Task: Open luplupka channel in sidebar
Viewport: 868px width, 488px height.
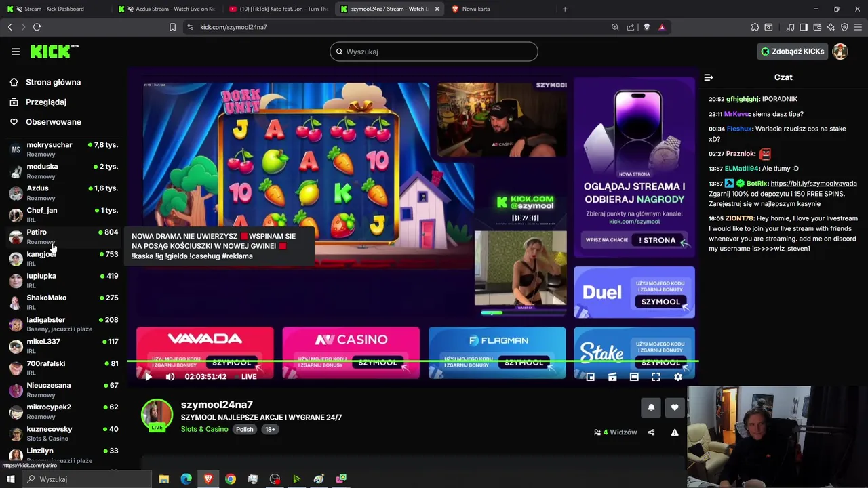Action: pos(63,281)
